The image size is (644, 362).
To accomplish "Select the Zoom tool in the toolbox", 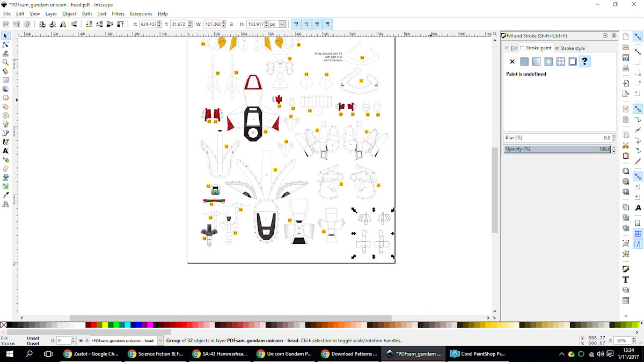I will point(5,62).
